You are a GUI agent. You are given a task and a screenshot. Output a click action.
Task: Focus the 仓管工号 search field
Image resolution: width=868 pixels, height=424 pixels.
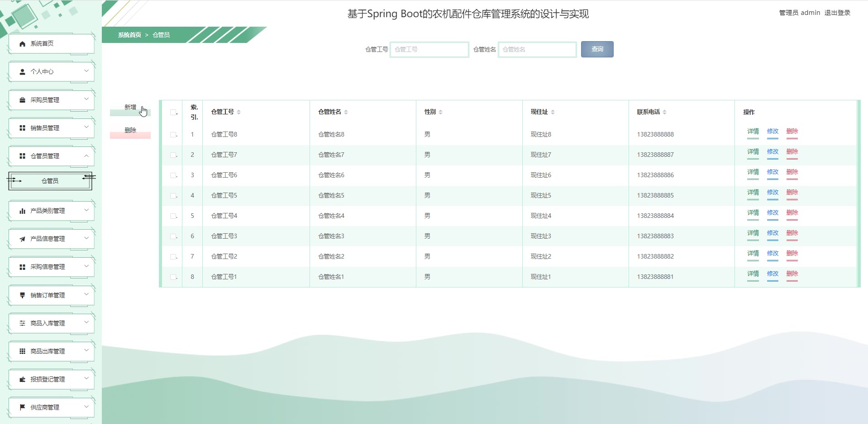pos(429,49)
